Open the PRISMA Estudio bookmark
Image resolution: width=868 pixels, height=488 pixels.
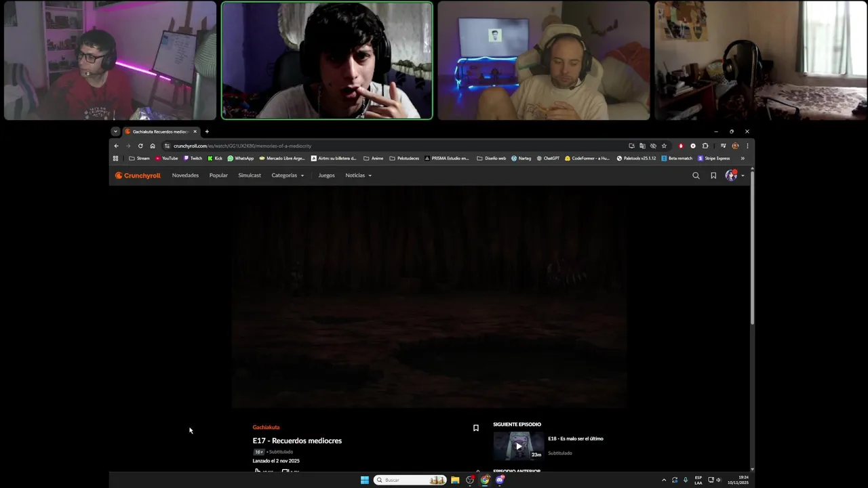coord(446,159)
